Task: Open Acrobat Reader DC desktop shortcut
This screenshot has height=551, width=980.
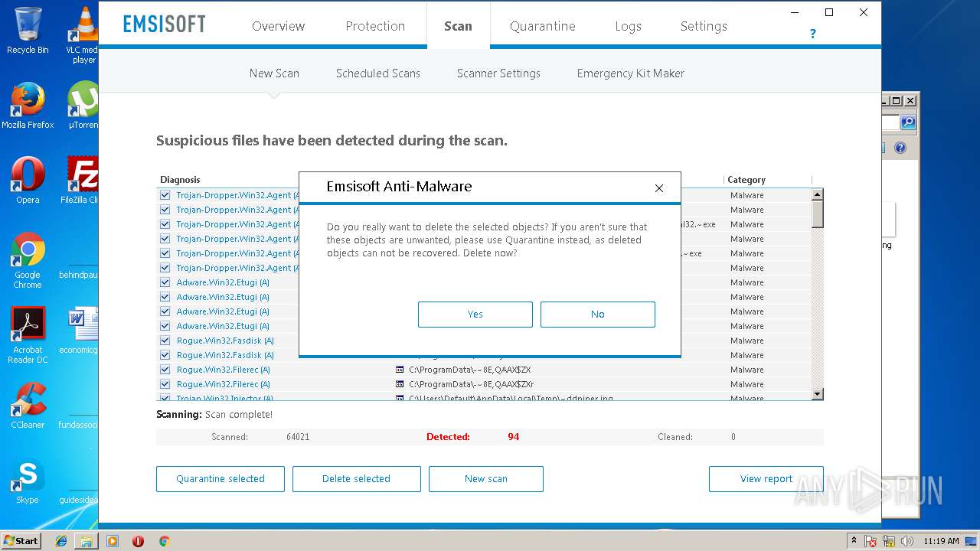Action: (x=28, y=335)
